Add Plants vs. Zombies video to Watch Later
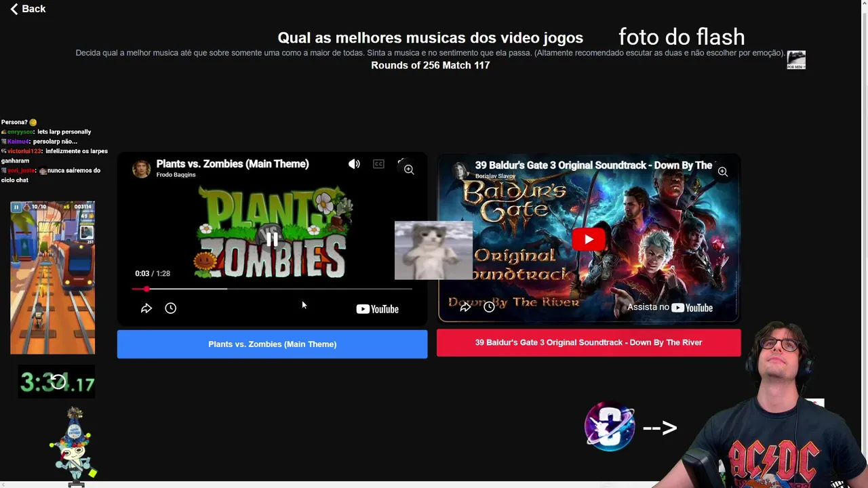The width and height of the screenshot is (868, 488). pos(171,308)
